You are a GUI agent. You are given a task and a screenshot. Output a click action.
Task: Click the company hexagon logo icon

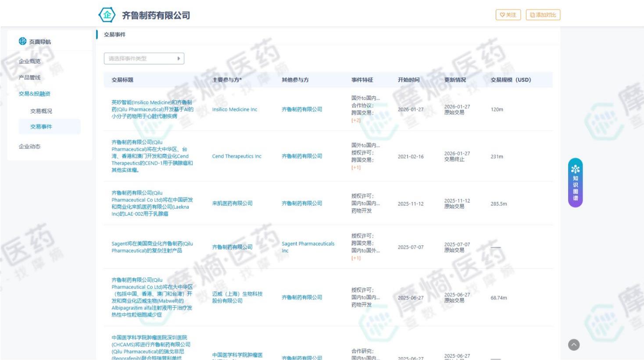point(107,15)
